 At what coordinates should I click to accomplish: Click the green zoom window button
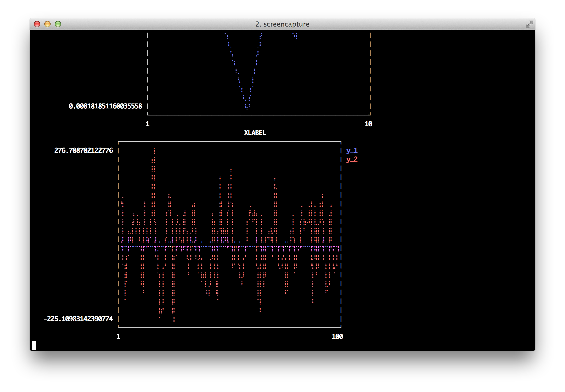(x=58, y=24)
